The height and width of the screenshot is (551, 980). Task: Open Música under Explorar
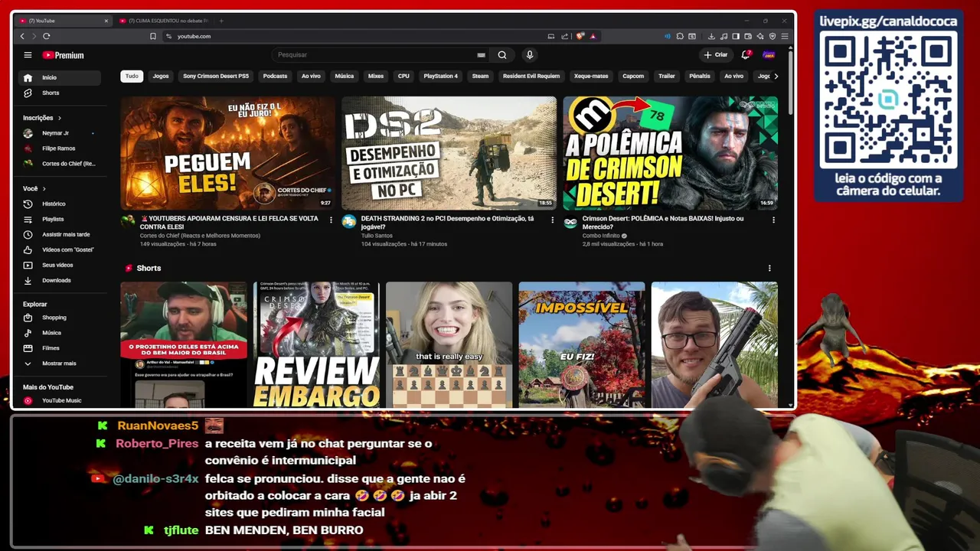click(60, 333)
